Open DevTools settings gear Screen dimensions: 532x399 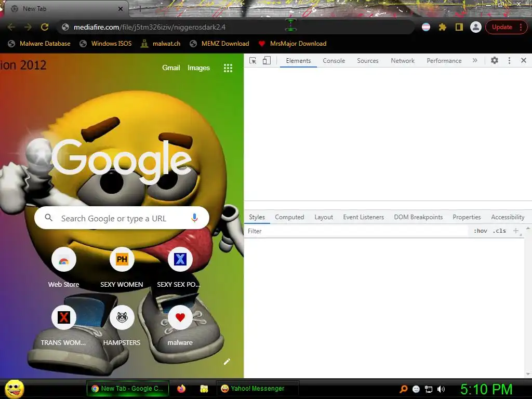click(x=495, y=60)
